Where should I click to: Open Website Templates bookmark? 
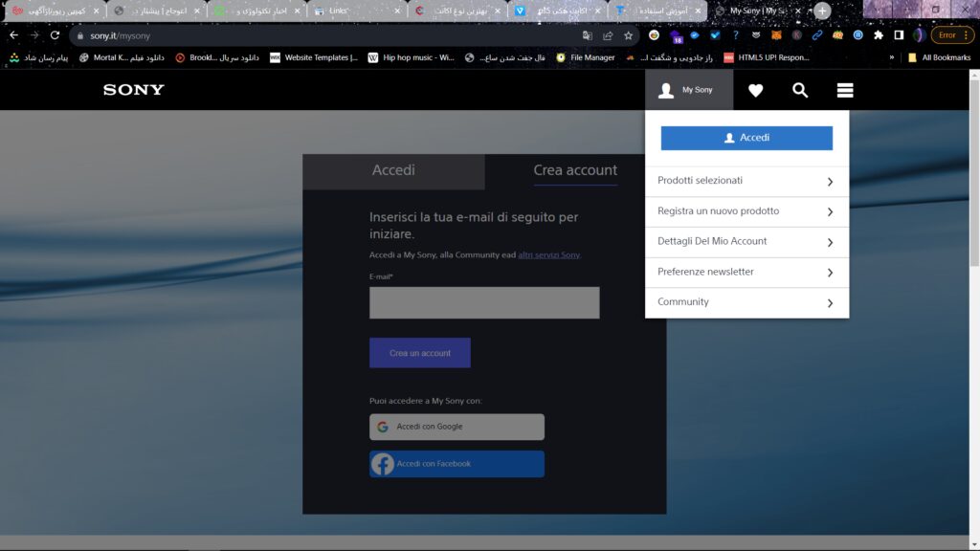314,57
